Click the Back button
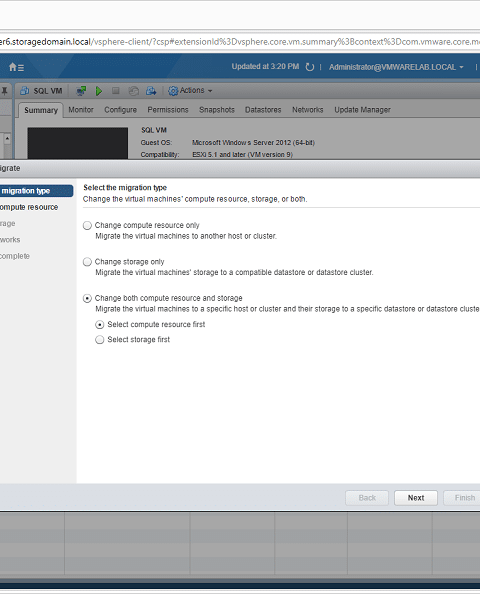 coord(367,498)
